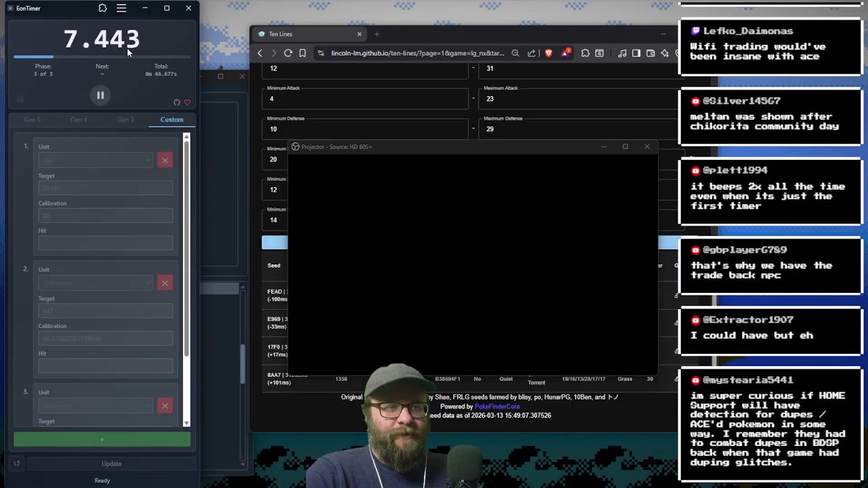Image resolution: width=868 pixels, height=488 pixels.
Task: Open the browser music playlist icon
Action: coord(623,53)
